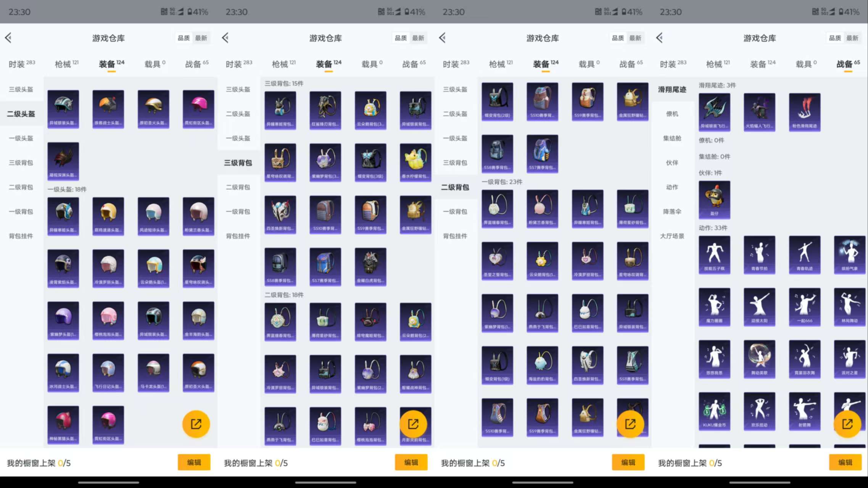The height and width of the screenshot is (488, 868).
Task: Pick the 一起666 emote
Action: pos(805,307)
